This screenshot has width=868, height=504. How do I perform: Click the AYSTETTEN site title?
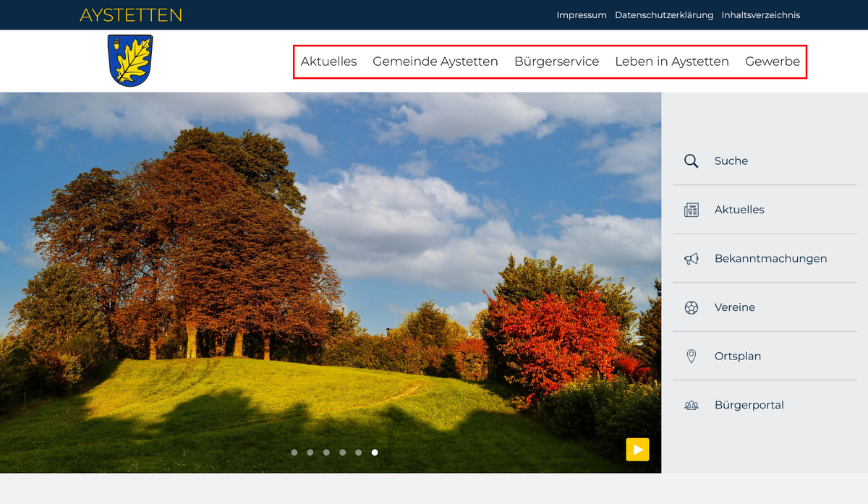point(131,15)
